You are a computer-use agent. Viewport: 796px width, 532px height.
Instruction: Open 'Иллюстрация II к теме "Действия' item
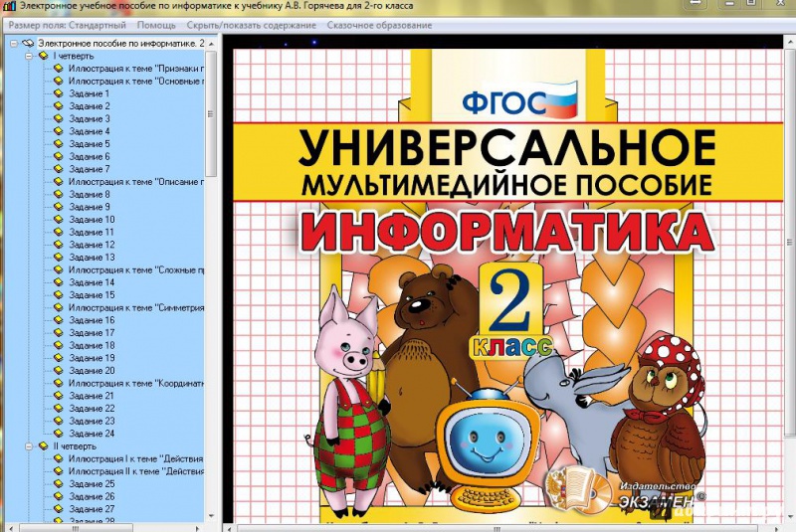point(136,471)
